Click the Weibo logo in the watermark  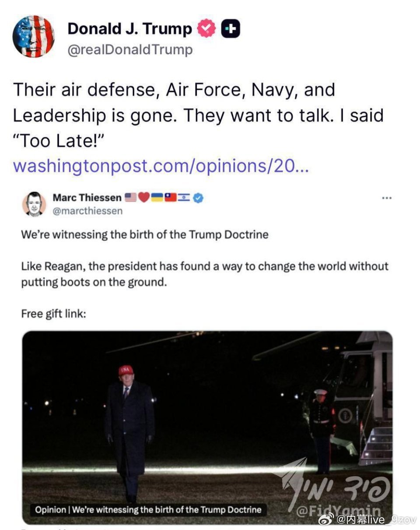coord(325,519)
